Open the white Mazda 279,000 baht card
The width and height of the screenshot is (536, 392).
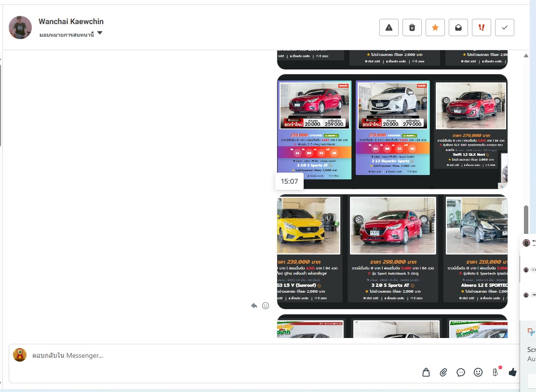click(x=393, y=128)
